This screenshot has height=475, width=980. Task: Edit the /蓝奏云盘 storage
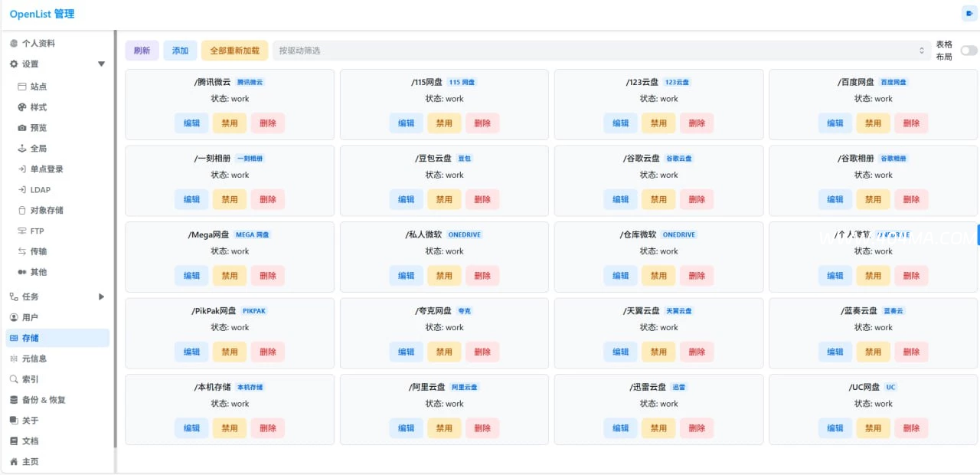pyautogui.click(x=835, y=352)
